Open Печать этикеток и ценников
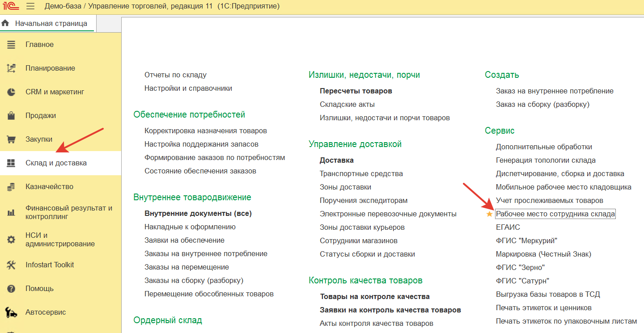Image resolution: width=644 pixels, height=333 pixels. coord(544,308)
